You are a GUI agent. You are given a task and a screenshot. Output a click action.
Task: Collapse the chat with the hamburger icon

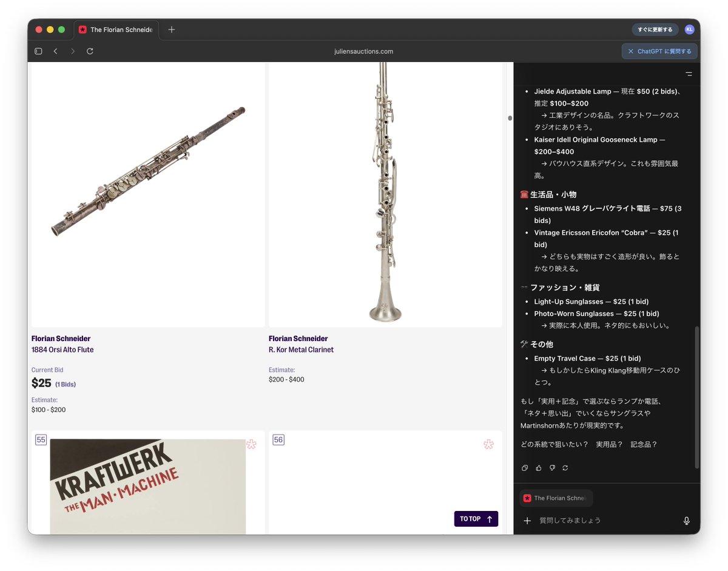(x=689, y=73)
